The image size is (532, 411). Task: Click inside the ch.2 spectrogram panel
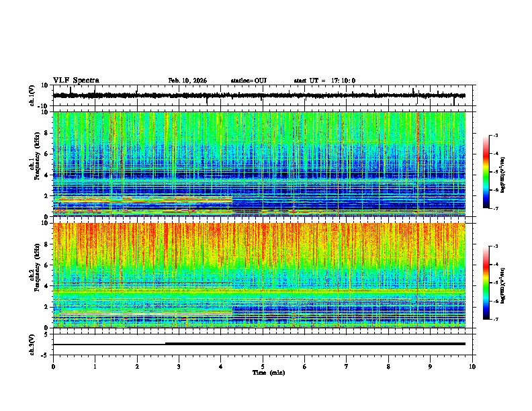click(259, 275)
